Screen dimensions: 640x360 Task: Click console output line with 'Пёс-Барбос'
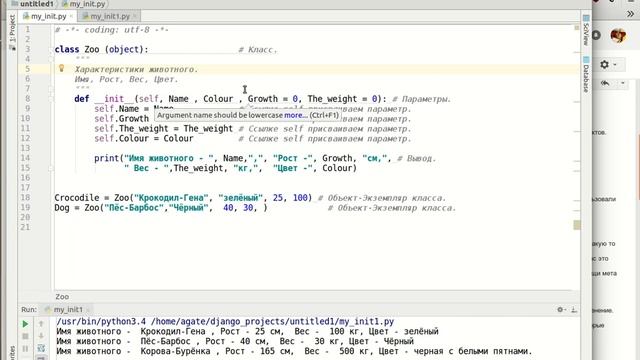[235, 341]
